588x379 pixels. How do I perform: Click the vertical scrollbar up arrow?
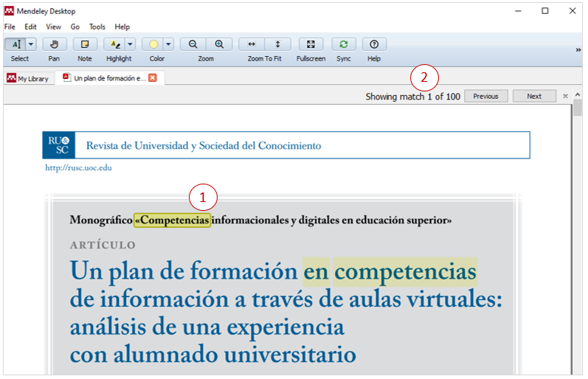(578, 95)
